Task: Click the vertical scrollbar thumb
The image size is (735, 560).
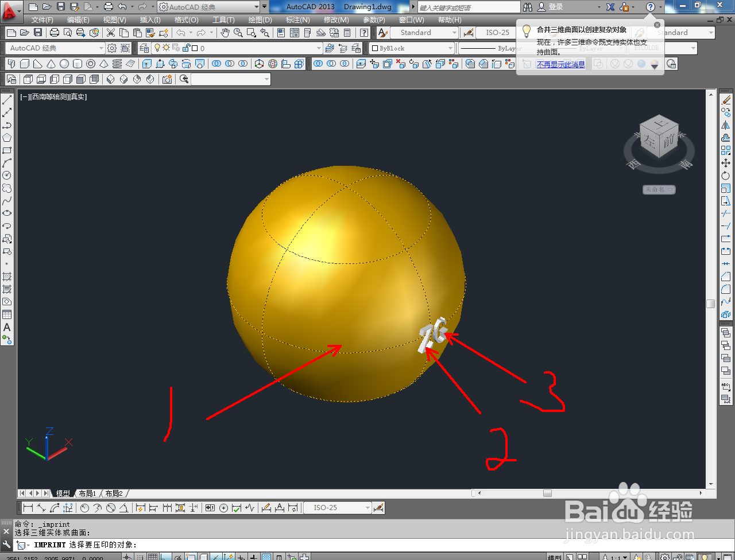Action: click(x=710, y=304)
